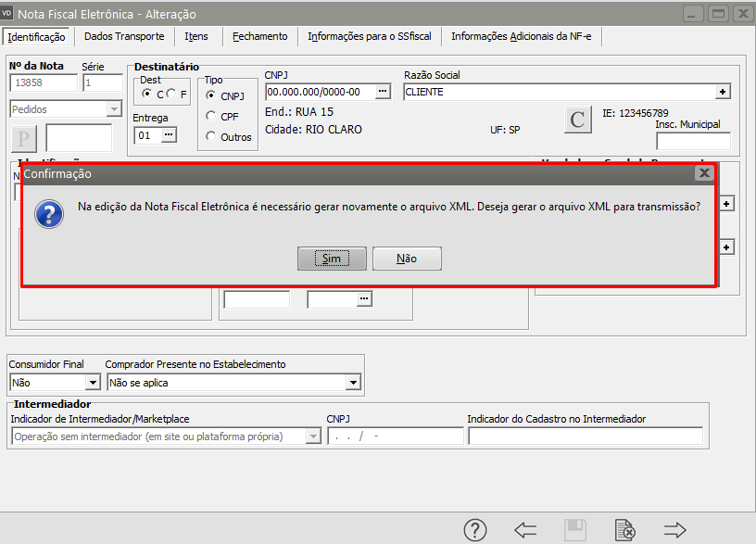The height and width of the screenshot is (544, 756).
Task: Click the Insc. Municipal input field
Action: coord(693,142)
